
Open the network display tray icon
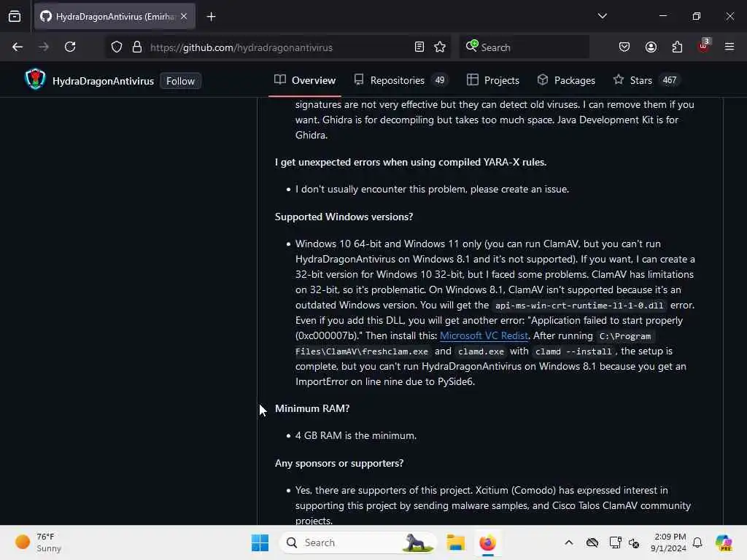[615, 542]
